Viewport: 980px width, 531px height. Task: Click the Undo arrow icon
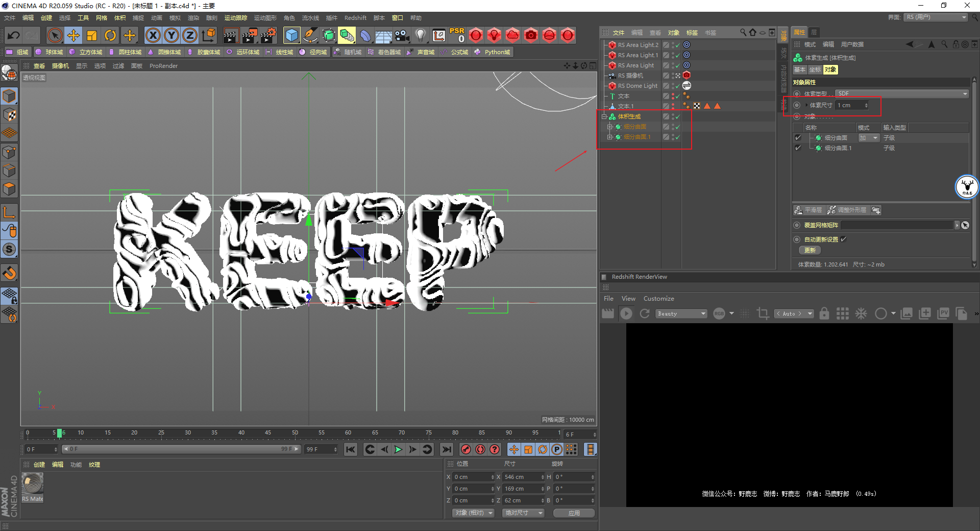[14, 35]
